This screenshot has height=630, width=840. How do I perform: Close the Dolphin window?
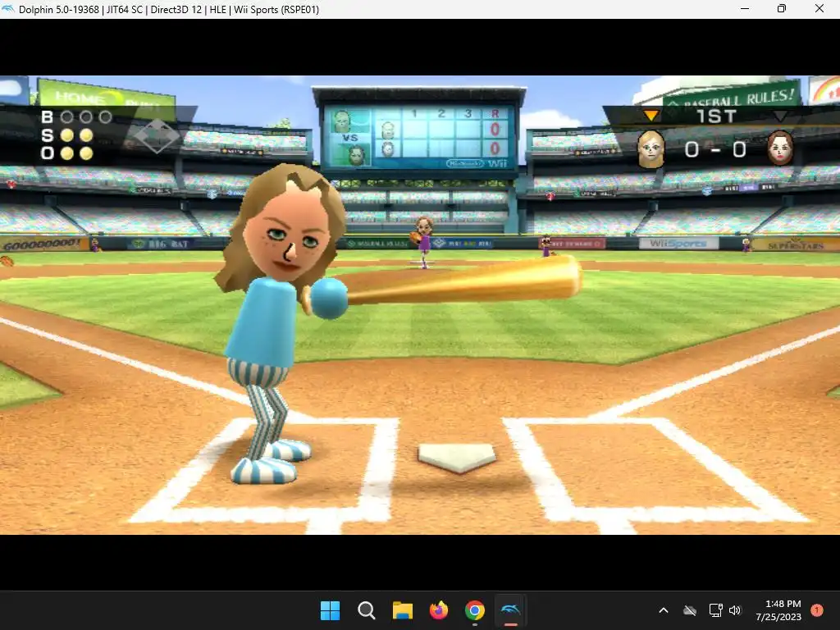click(819, 8)
